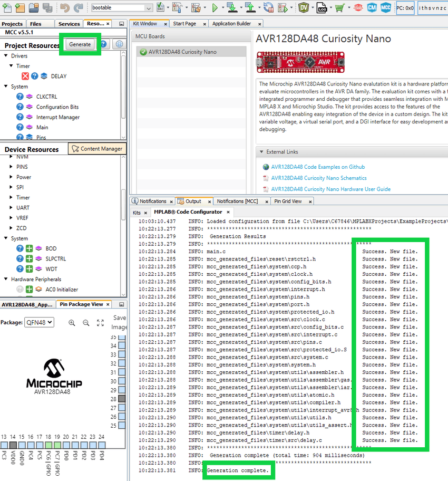Switch to the Pin Grid View tab
This screenshot has width=448, height=481.
point(288,201)
